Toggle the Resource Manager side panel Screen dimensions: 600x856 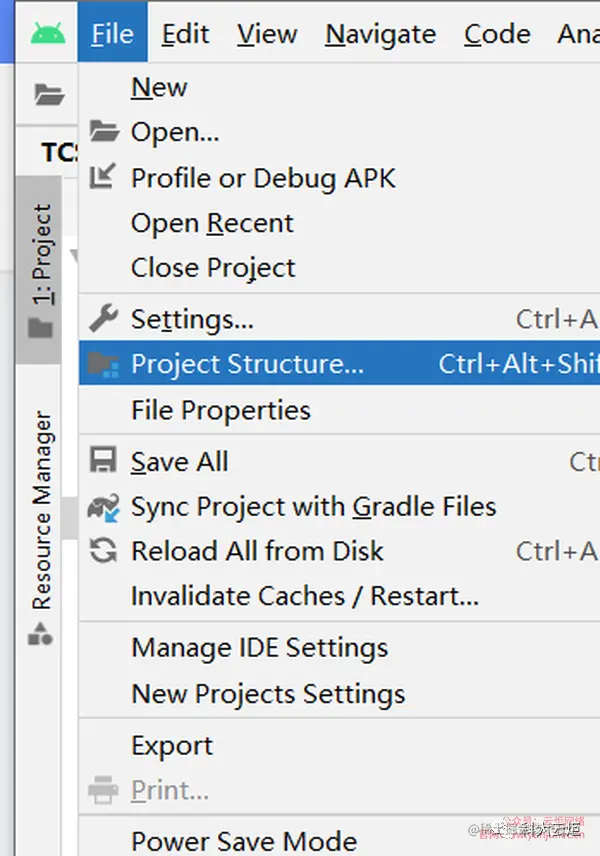point(41,510)
